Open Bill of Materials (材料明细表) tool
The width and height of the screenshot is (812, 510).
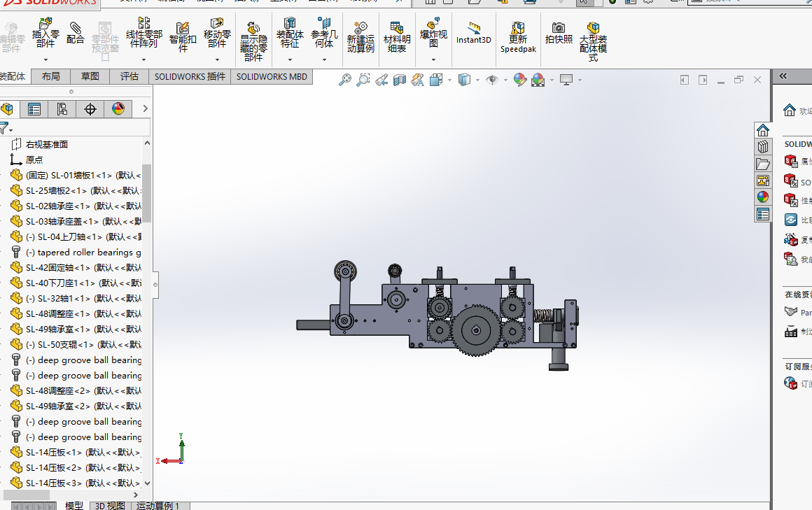coord(397,37)
